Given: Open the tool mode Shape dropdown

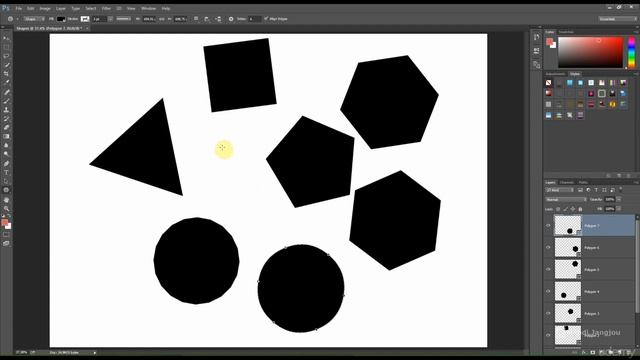Looking at the screenshot, I should coord(34,19).
